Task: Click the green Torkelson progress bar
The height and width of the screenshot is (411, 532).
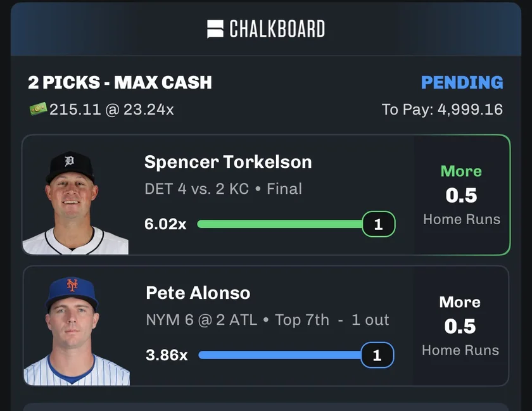Action: (x=279, y=224)
